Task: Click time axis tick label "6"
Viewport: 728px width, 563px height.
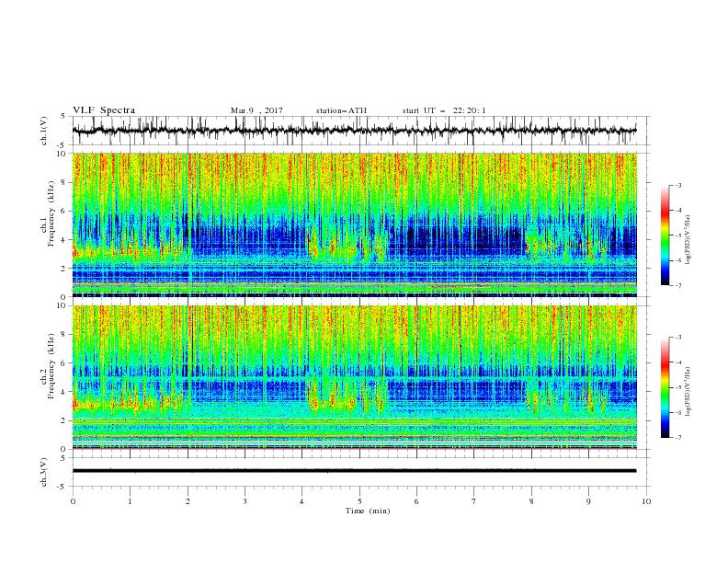Action: [416, 501]
